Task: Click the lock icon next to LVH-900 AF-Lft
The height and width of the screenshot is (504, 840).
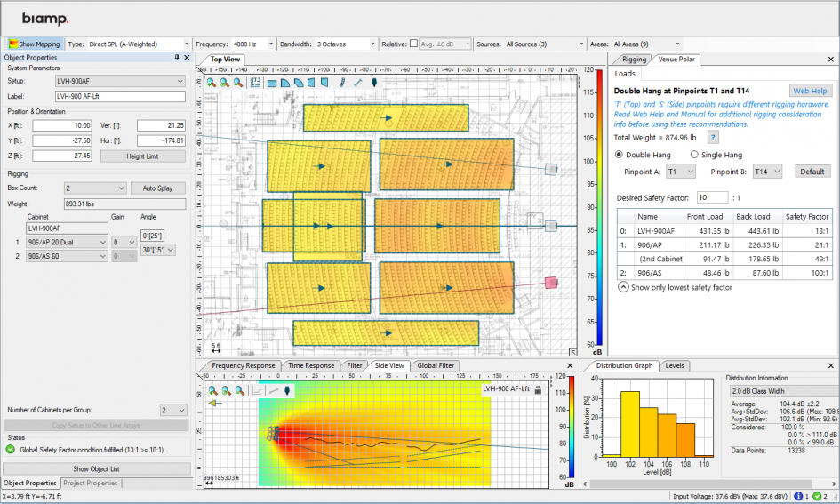Action: coord(538,389)
